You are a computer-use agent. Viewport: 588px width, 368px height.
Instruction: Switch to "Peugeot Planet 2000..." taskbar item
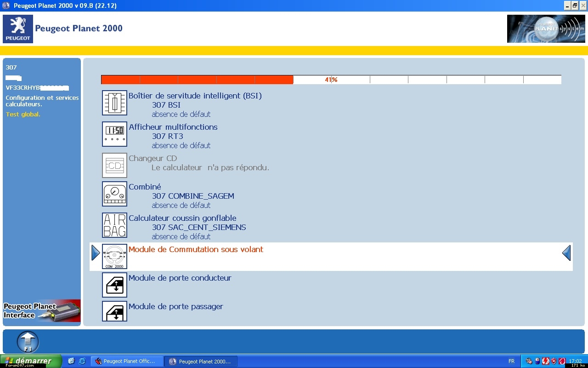click(x=201, y=362)
